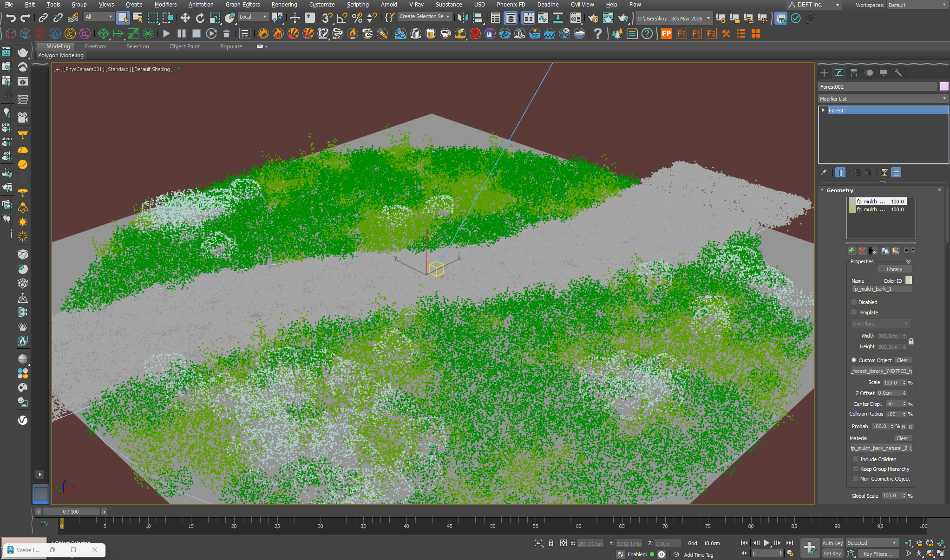Viewport: 950px width, 560px height.
Task: Check Keep Group Hierarchy option
Action: click(x=856, y=469)
